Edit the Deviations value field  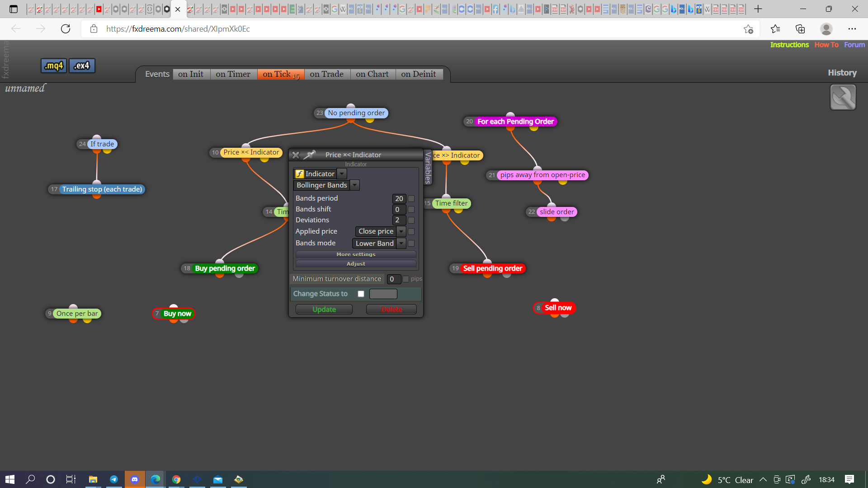click(399, 220)
